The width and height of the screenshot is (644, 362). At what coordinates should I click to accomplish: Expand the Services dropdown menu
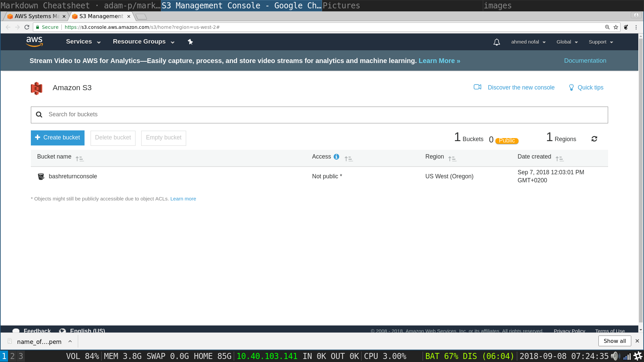[83, 42]
